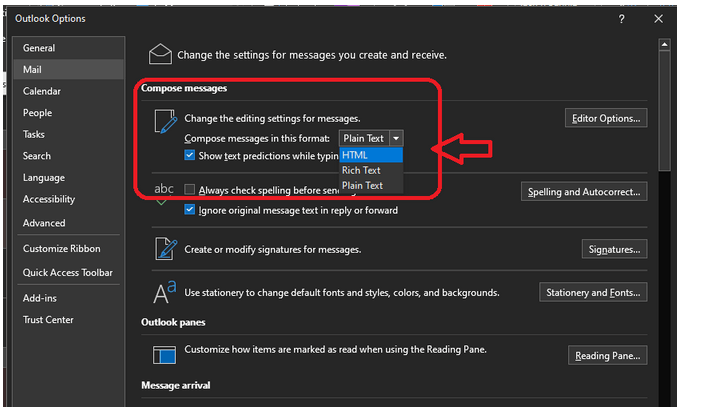Choose Plain Text in the dropdown list

point(371,185)
